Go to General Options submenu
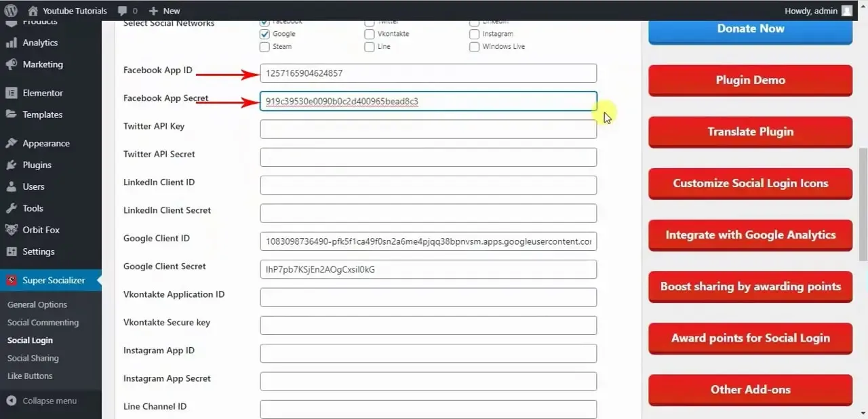868x419 pixels. tap(37, 304)
